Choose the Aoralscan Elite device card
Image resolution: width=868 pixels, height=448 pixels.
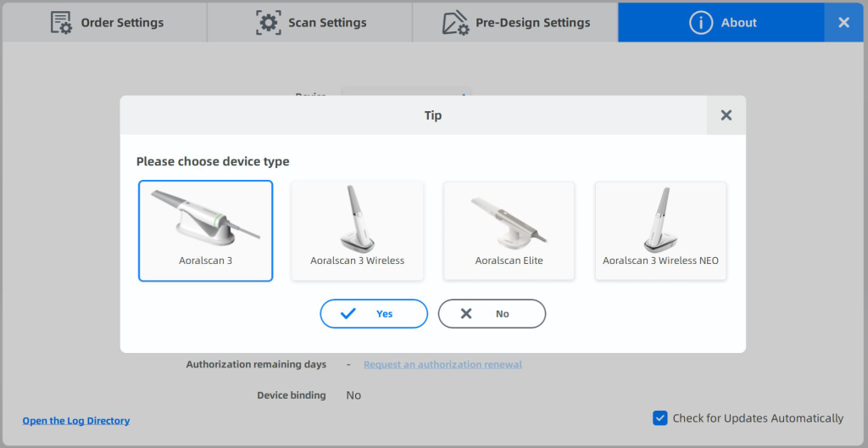click(509, 231)
